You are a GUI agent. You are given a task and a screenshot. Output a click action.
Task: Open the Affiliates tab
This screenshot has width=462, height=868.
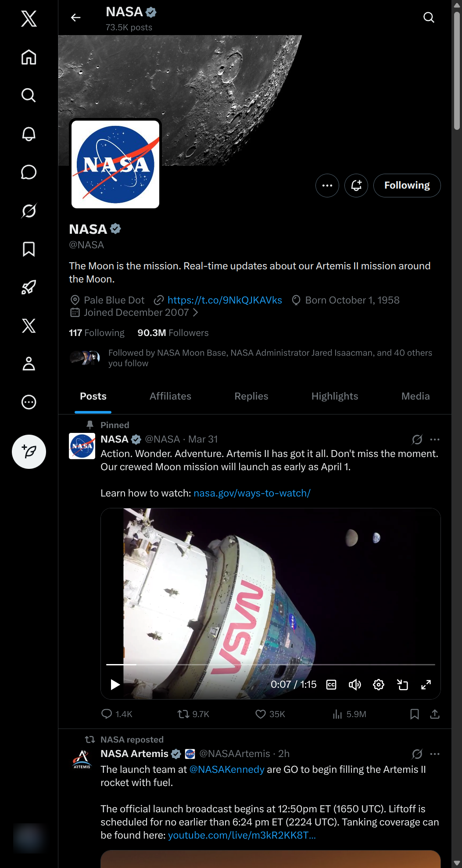pos(170,396)
